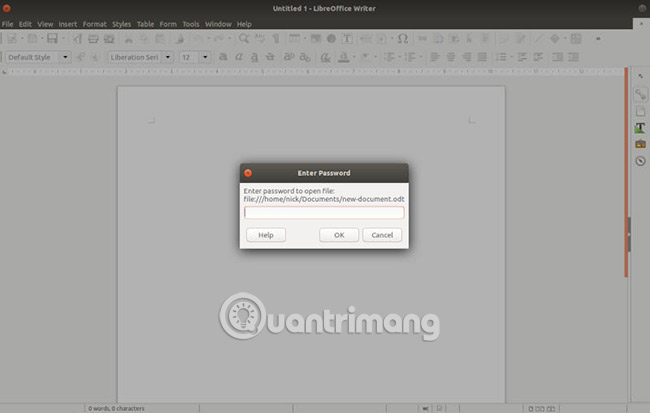The height and width of the screenshot is (413, 650).
Task: Click the Insert Basic Shapes diamond icon
Action: 554,39
